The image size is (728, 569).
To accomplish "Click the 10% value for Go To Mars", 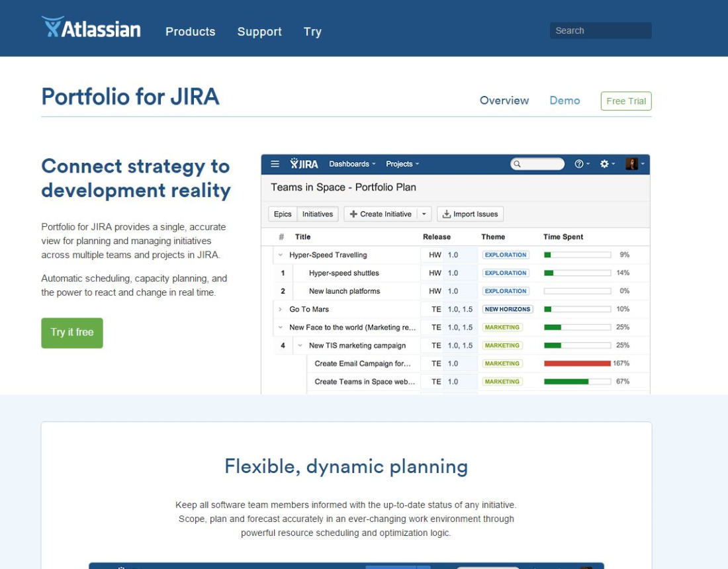I will [623, 309].
